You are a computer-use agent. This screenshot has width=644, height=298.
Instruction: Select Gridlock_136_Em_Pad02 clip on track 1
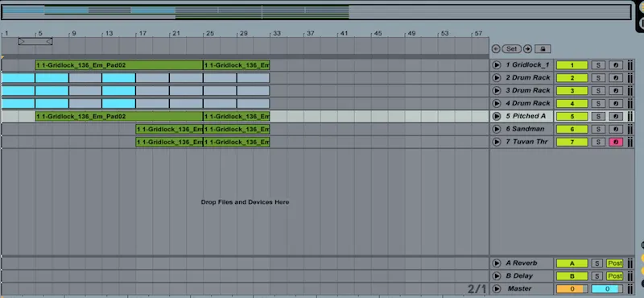click(x=119, y=65)
